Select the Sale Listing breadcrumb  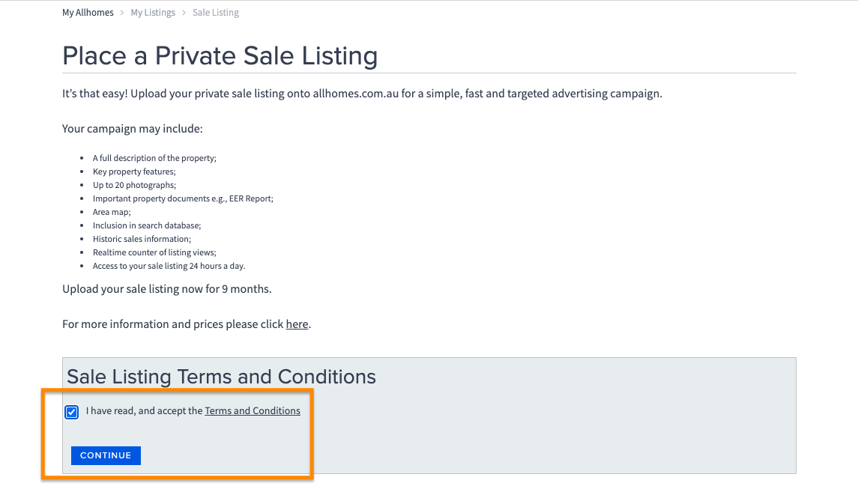[x=216, y=13]
